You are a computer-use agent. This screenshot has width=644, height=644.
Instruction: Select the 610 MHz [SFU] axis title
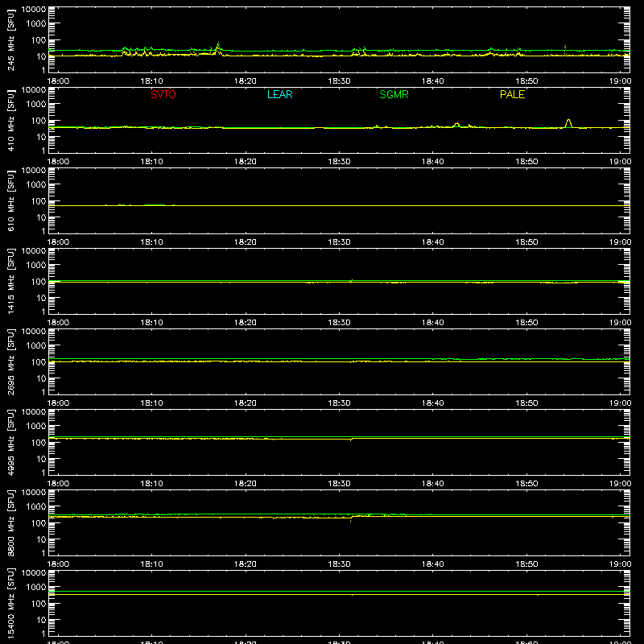point(10,200)
